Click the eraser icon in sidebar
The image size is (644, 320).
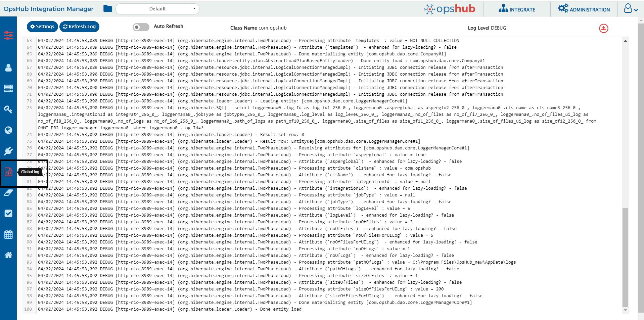click(x=8, y=193)
